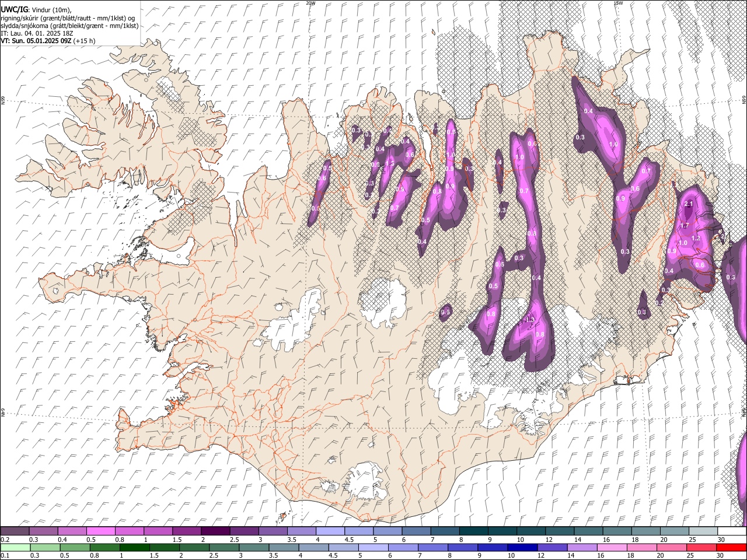Click the 'UWC/IG' title text
The width and height of the screenshot is (747, 560).
(x=13, y=9)
